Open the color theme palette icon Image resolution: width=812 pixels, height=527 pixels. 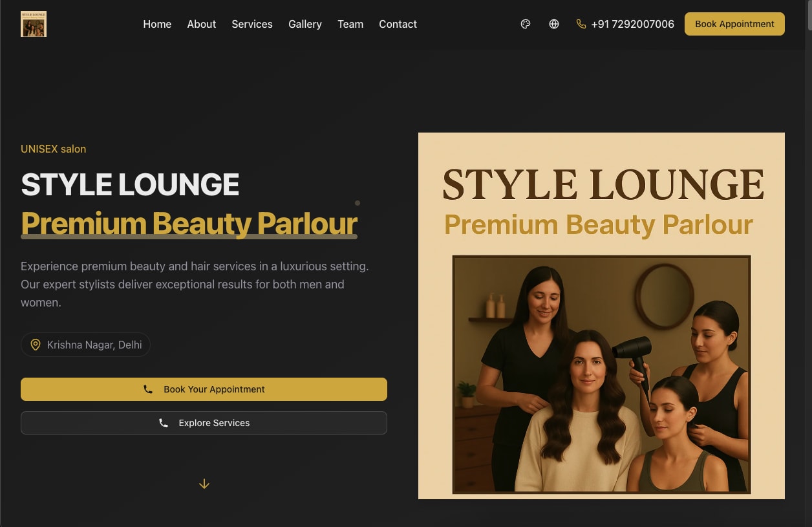tap(526, 24)
